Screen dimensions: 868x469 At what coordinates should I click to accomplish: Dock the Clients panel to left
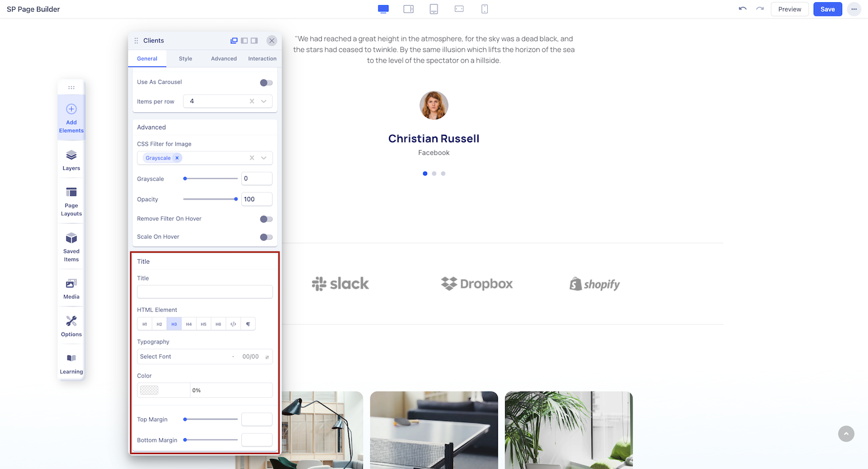click(244, 40)
